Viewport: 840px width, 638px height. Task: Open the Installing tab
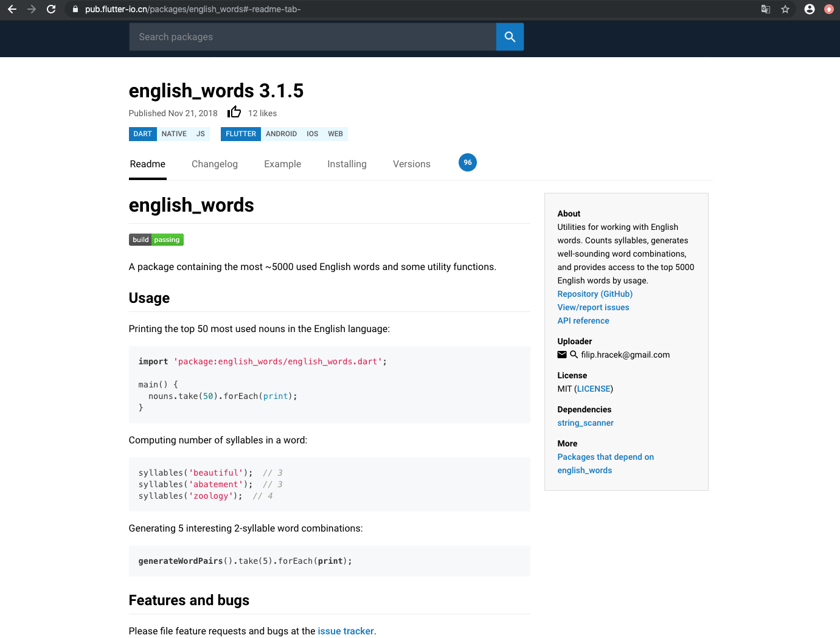[x=347, y=164]
